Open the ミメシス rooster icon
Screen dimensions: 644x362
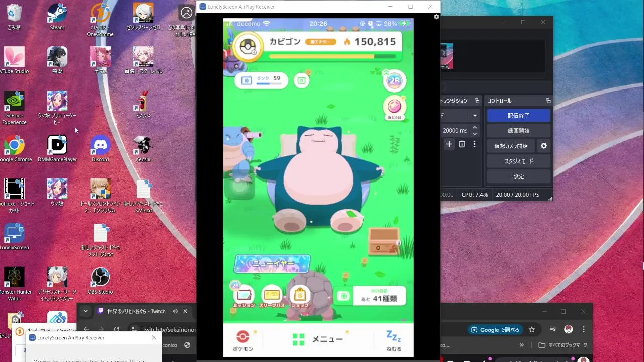[143, 105]
